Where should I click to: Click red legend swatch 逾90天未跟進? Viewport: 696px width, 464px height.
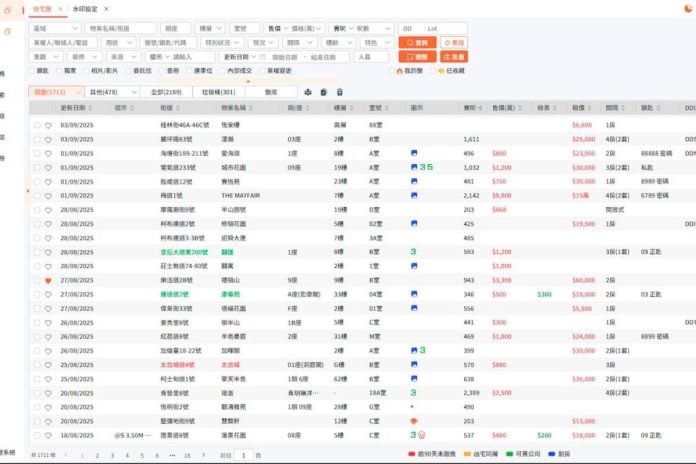coord(411,454)
